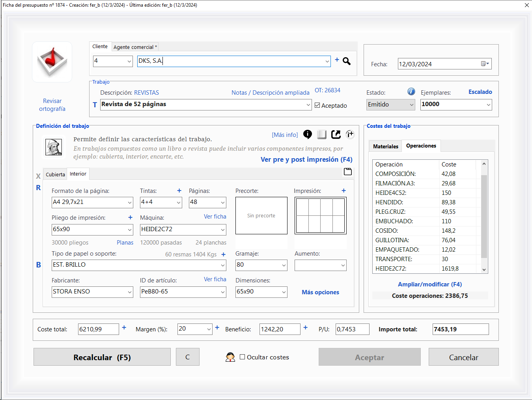The image size is (532, 400).
Task: Click the R letter icon on the left
Action: (x=38, y=188)
